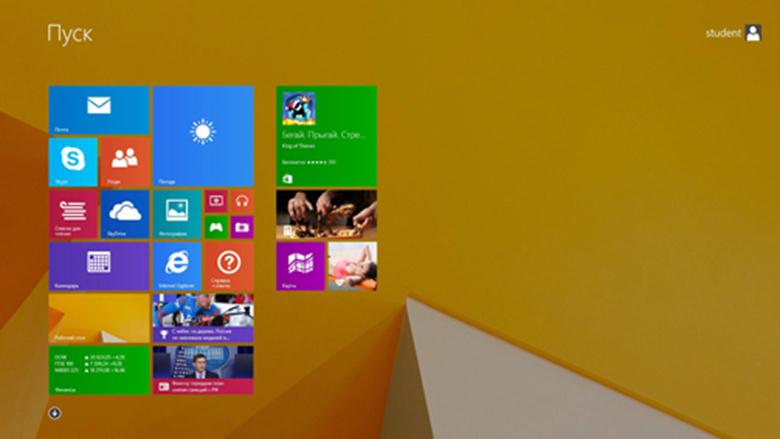Open the Store tile featuring game app
The width and height of the screenshot is (780, 439).
click(x=326, y=136)
